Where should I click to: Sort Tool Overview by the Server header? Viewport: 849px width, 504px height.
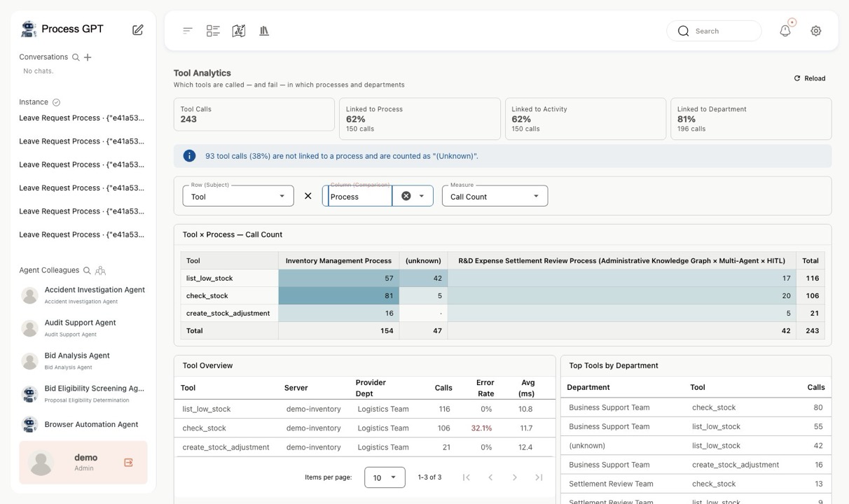[296, 387]
